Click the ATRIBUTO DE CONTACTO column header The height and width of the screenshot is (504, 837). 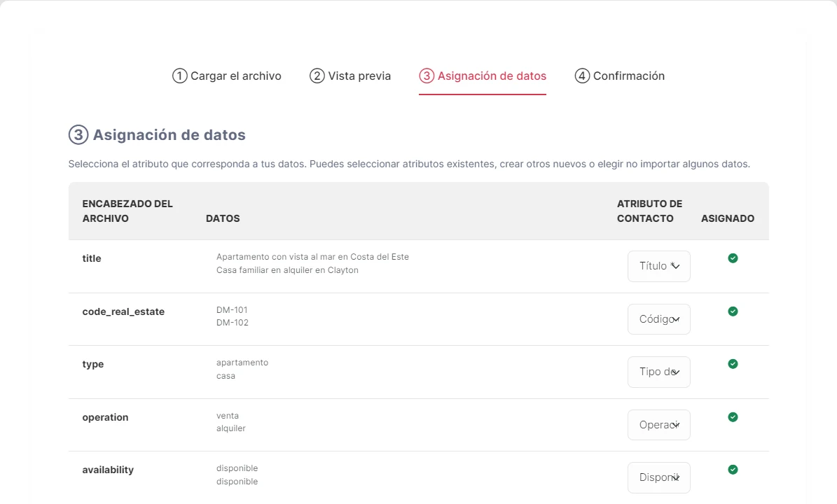(649, 211)
